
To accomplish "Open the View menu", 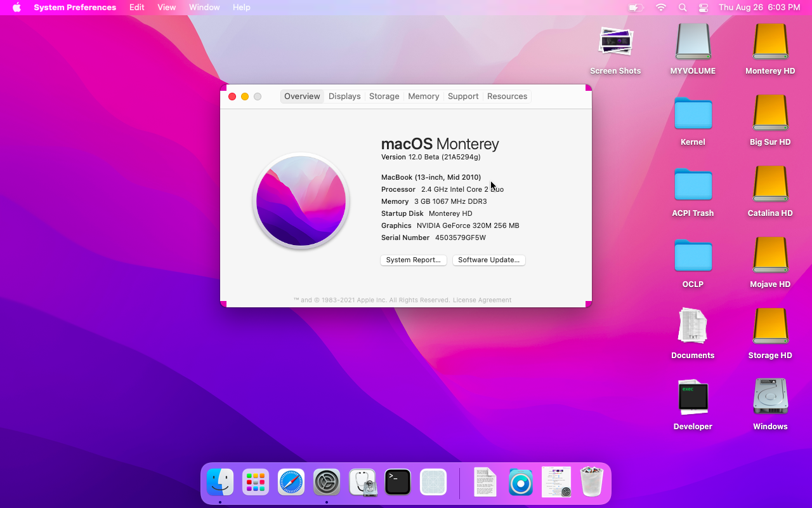I will point(167,8).
